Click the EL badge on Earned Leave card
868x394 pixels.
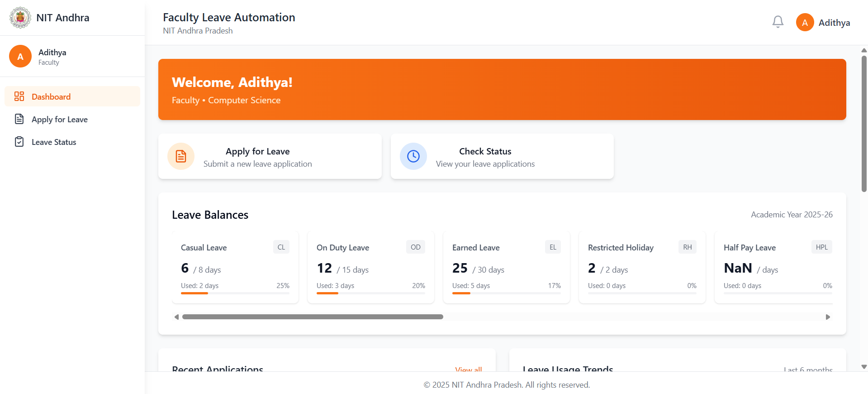point(553,247)
